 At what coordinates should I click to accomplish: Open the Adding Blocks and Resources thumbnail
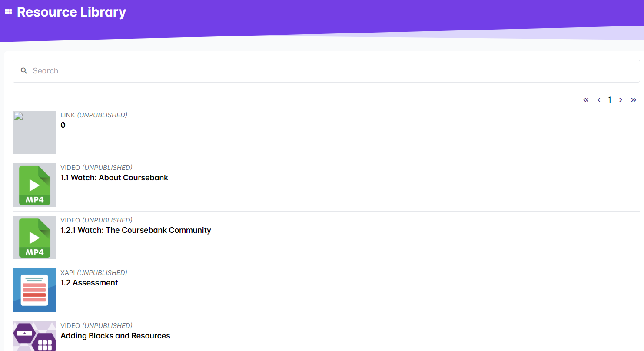(34, 336)
